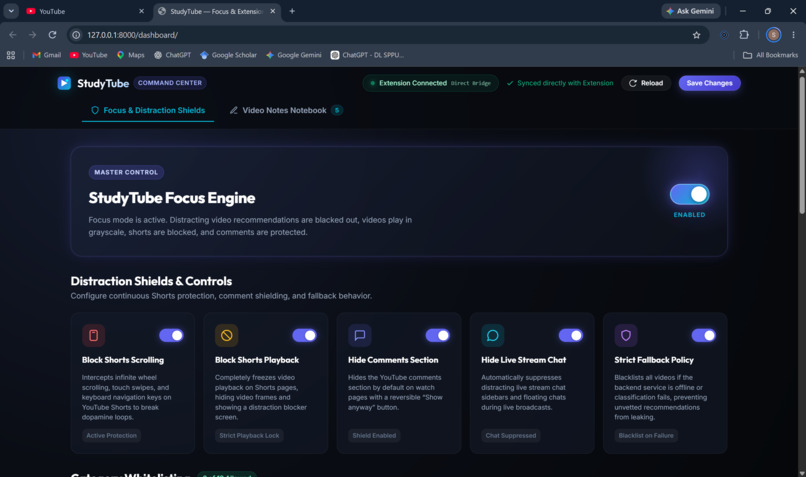Go back with the browser back arrow

coord(13,35)
